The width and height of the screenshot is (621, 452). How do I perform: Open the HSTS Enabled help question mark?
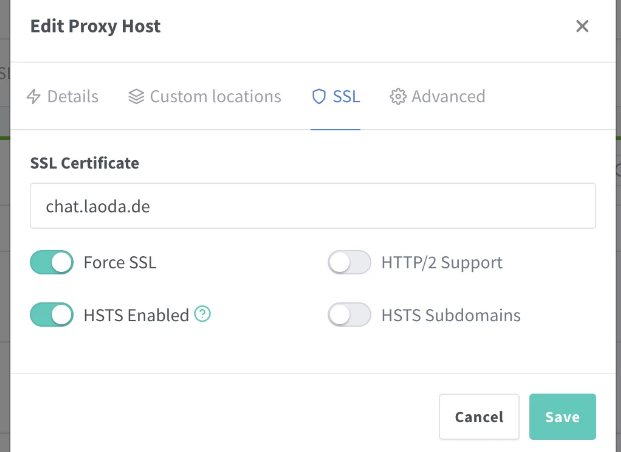point(203,315)
